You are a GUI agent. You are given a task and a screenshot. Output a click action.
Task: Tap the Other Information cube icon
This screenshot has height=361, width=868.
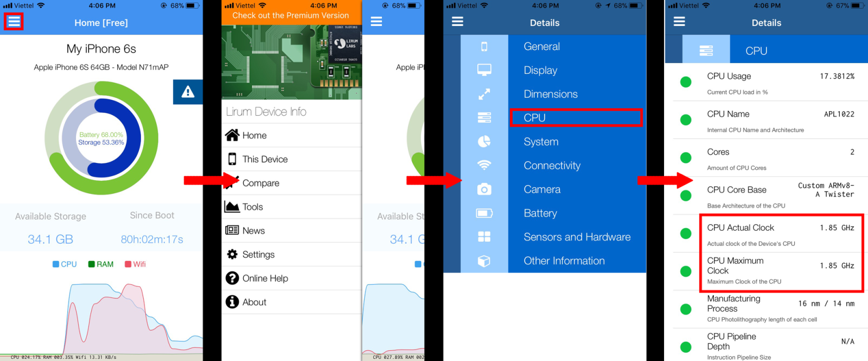484,261
